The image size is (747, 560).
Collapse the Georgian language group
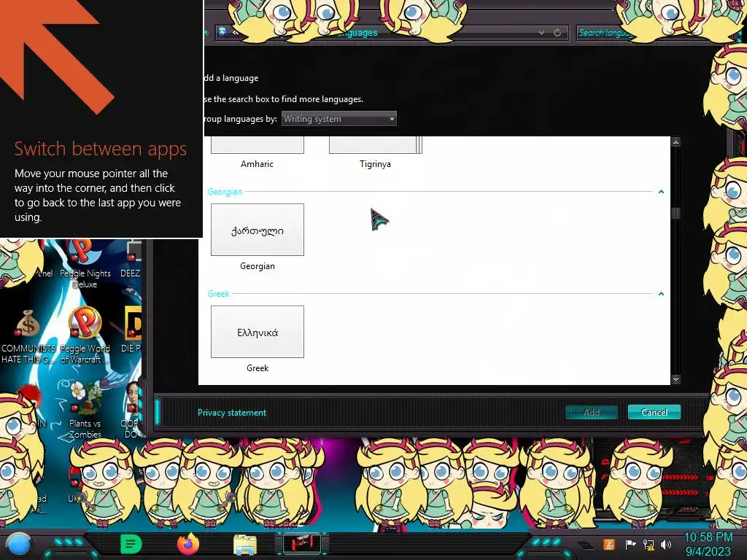pyautogui.click(x=661, y=192)
